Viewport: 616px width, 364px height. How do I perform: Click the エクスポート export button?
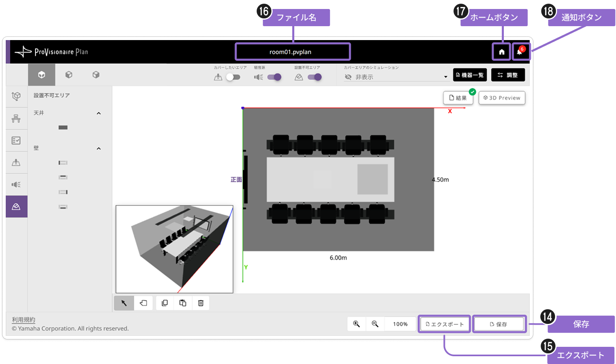(445, 324)
